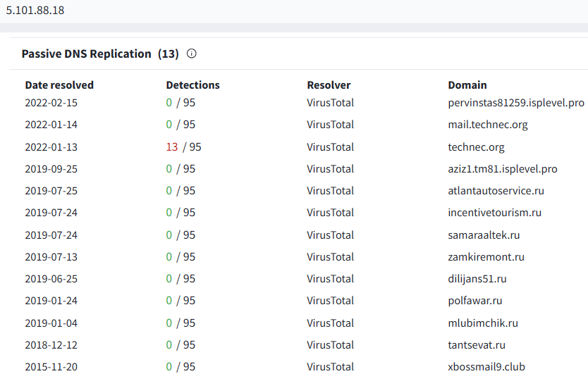
Task: Select date 2019-07-25
Action: click(51, 191)
